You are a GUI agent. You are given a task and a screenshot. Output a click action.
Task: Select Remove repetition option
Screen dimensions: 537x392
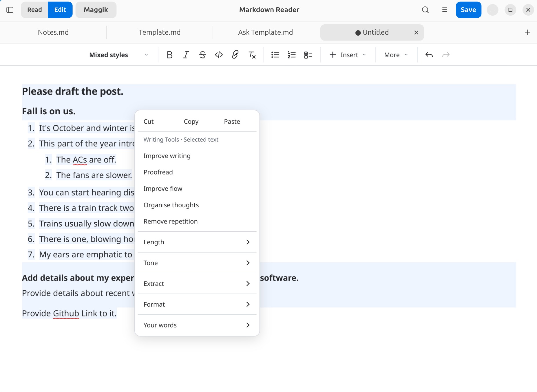(x=197, y=221)
